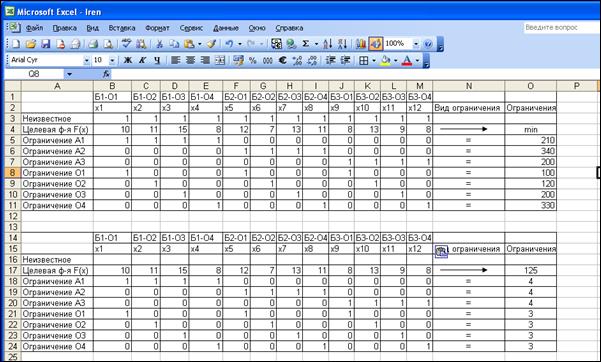Select the cell labeled 'Ограничение О1' in row 8
The width and height of the screenshot is (601, 362).
57,173
